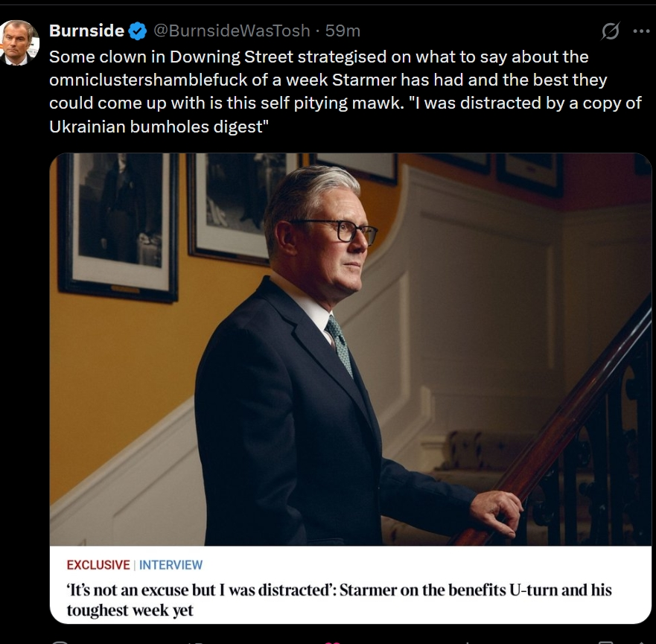This screenshot has width=656, height=644.
Task: Open the Burnside profile avatar
Action: click(x=21, y=43)
